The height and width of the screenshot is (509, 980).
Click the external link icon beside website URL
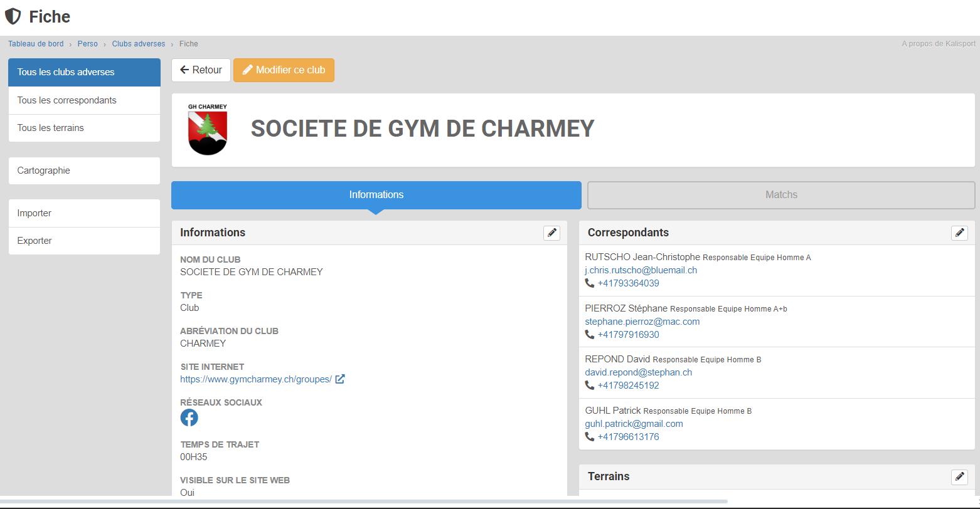[x=340, y=379]
